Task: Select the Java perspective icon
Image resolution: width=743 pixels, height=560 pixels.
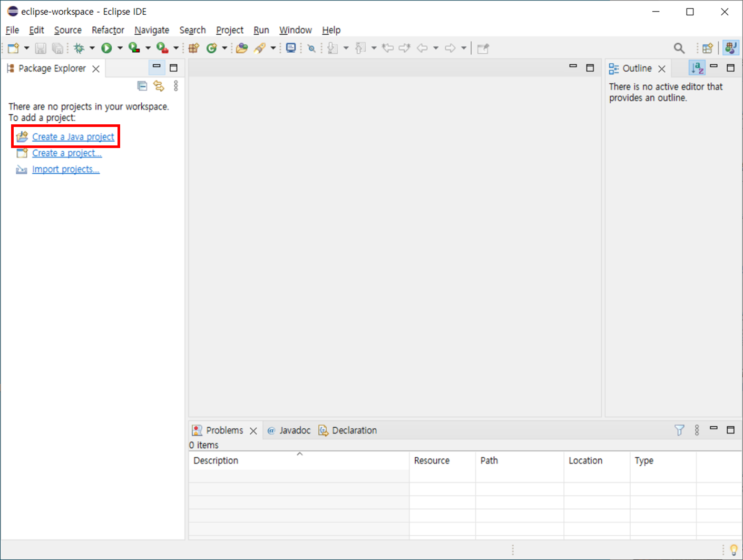Action: pos(730,48)
